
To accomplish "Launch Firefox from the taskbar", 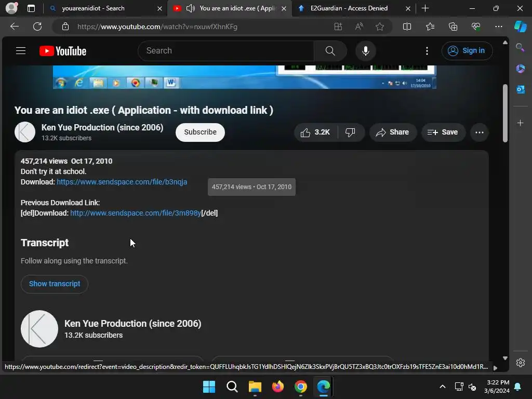I will (278, 387).
